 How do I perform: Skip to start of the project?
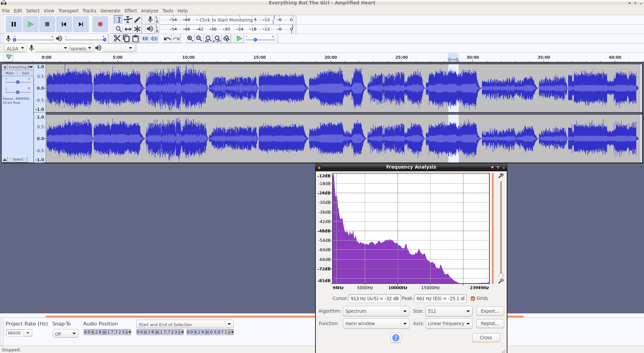pos(64,24)
